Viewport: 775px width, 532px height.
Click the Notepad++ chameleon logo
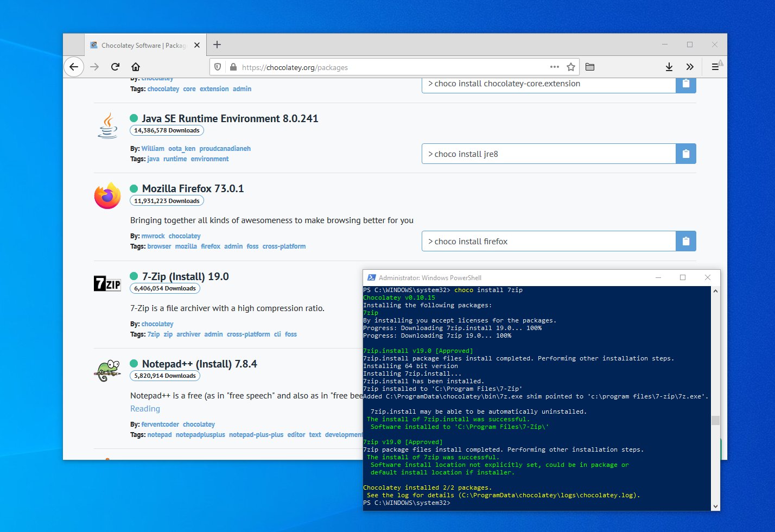tap(107, 371)
